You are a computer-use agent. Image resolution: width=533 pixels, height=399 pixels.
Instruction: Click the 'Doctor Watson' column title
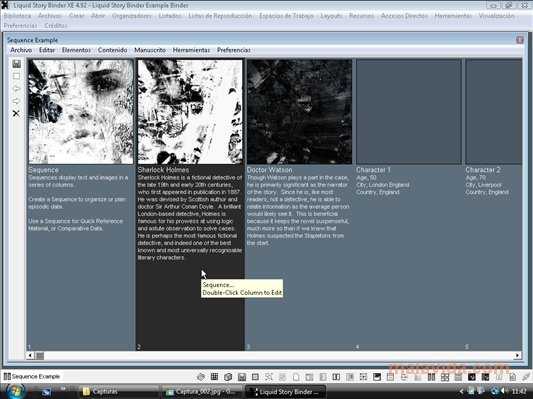[270, 170]
